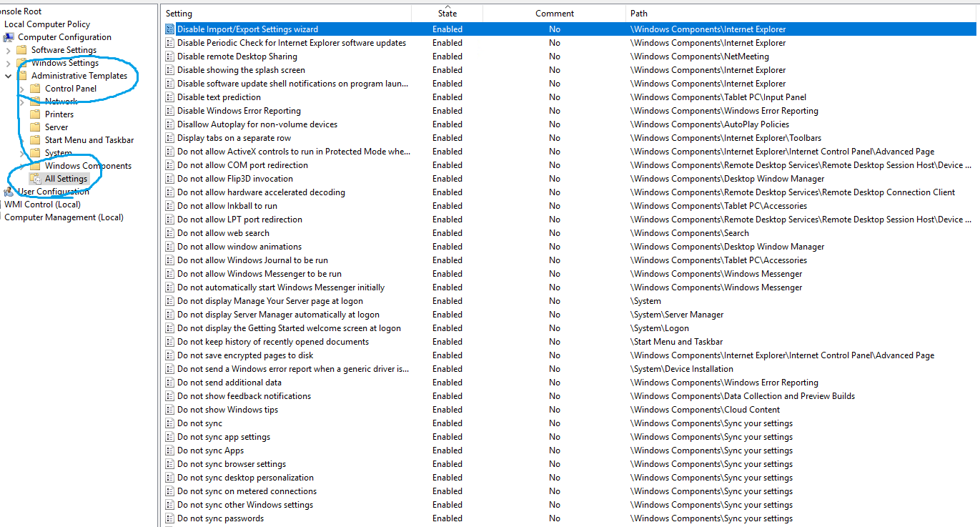Click the '\System\Server Manager' path cell
The width and height of the screenshot is (980, 527).
677,315
